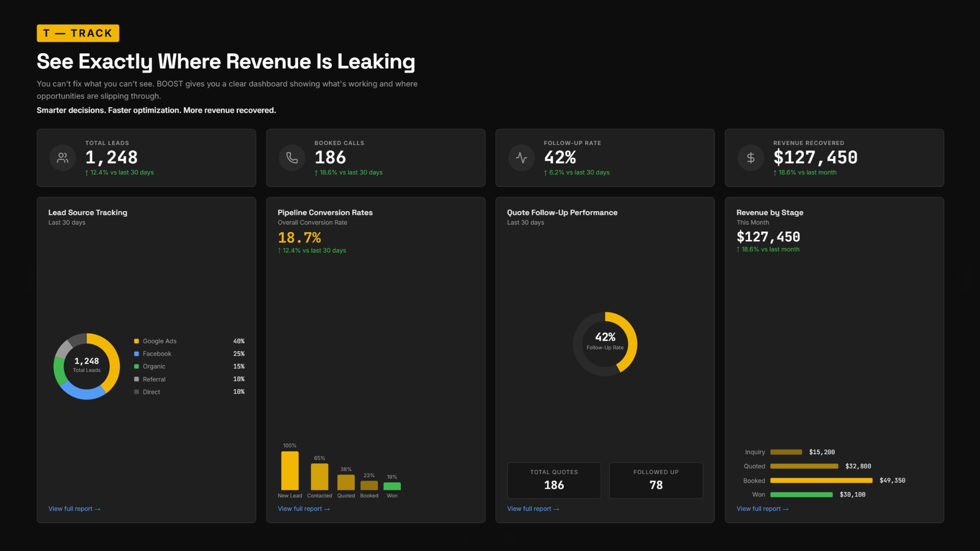Click the Direct legend label
The height and width of the screenshot is (551, 980).
pos(152,392)
